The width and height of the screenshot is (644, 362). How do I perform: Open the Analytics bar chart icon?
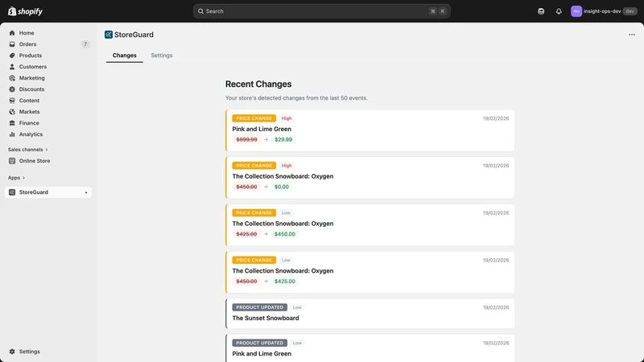tap(12, 134)
